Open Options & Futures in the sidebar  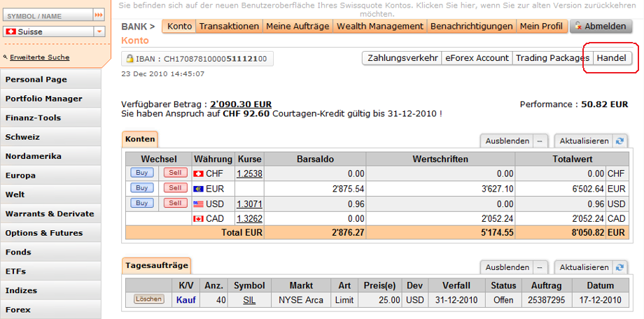coord(50,233)
